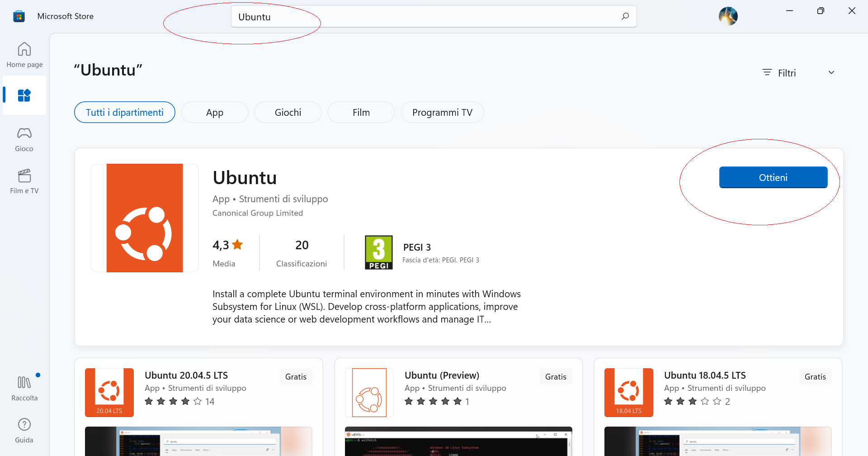Viewport: 868px width, 456px height.
Task: Click the star rating of Ubuntu (Preview)
Action: pos(437,401)
